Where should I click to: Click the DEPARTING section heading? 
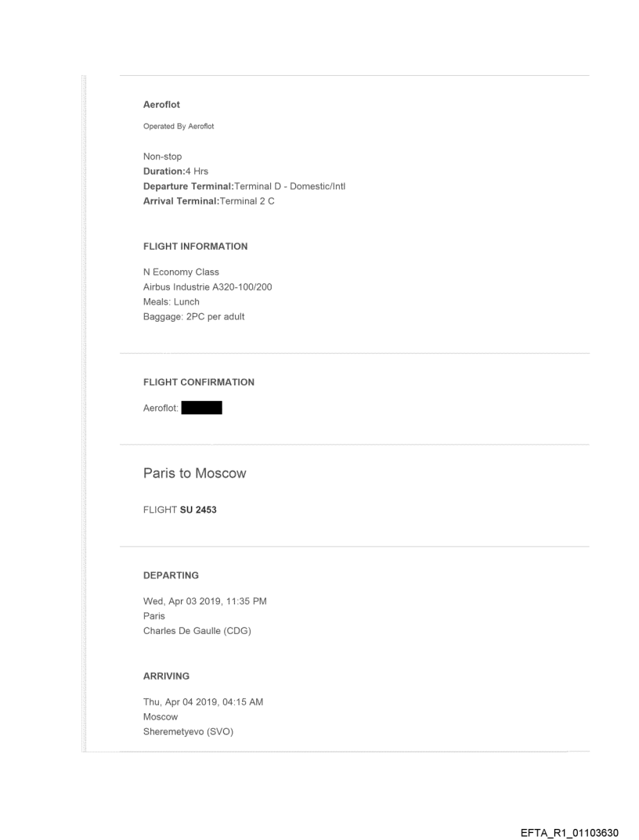pos(171,575)
